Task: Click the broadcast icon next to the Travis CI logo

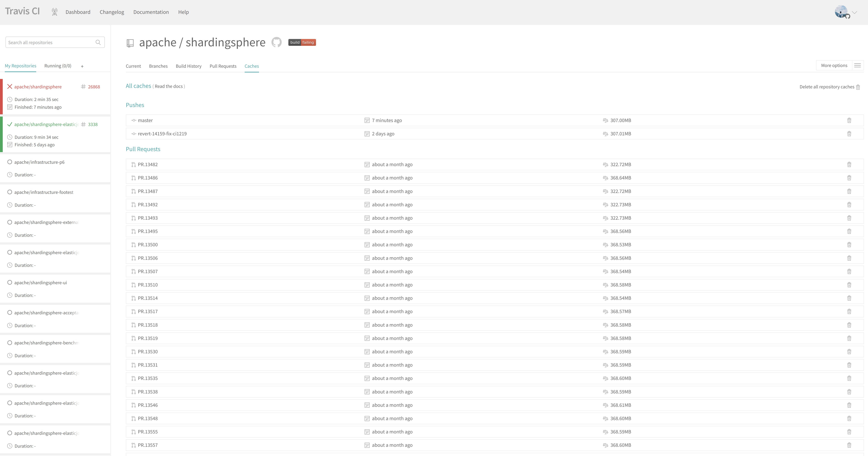Action: [x=54, y=11]
